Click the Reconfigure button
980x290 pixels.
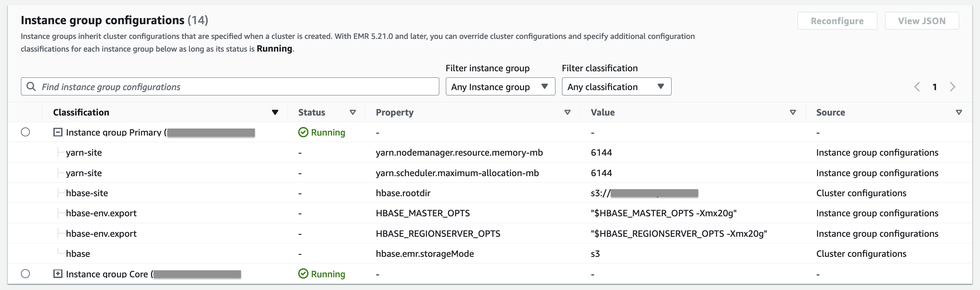tap(837, 21)
